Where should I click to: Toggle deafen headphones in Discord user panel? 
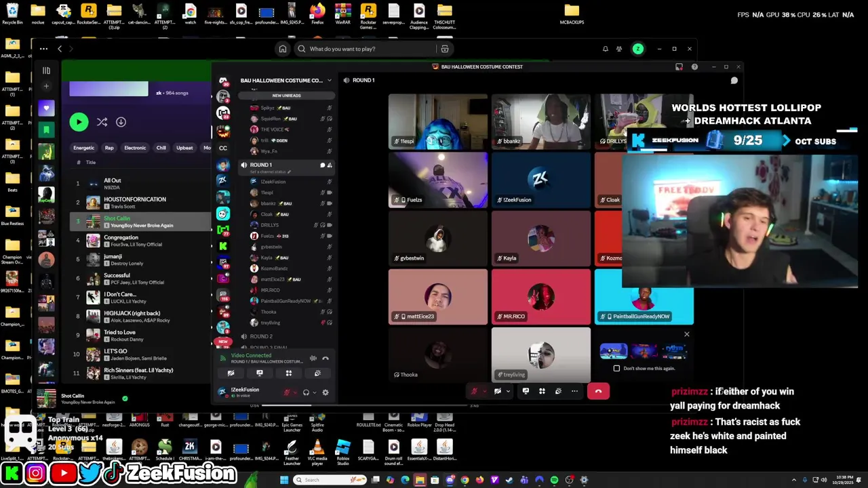306,392
